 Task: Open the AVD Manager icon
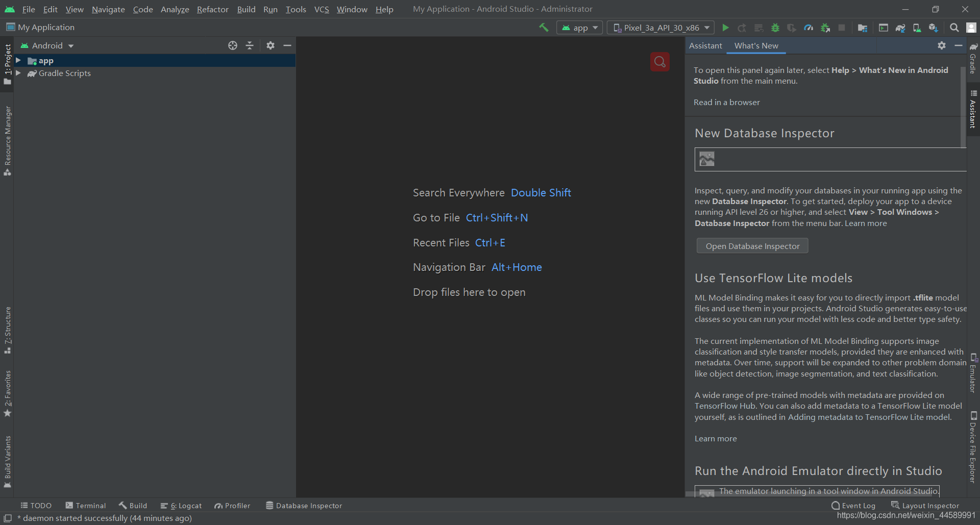tap(917, 28)
